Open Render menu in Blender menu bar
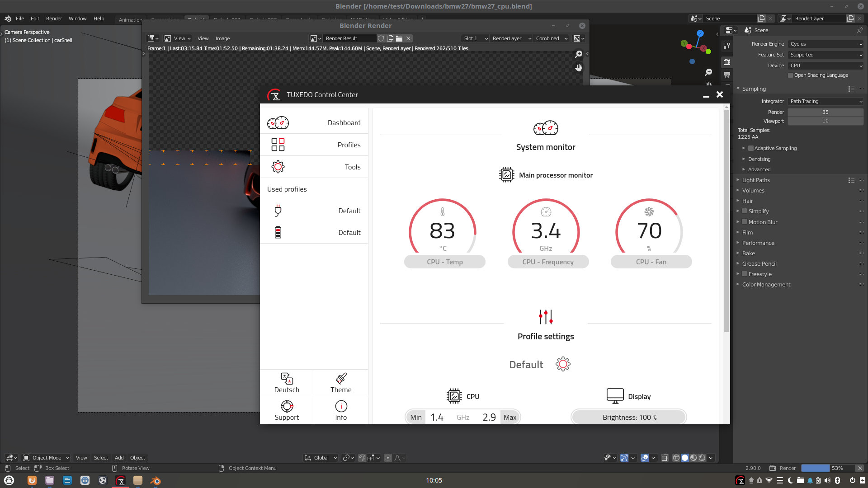Screen dimensions: 868x488 click(x=54, y=18)
